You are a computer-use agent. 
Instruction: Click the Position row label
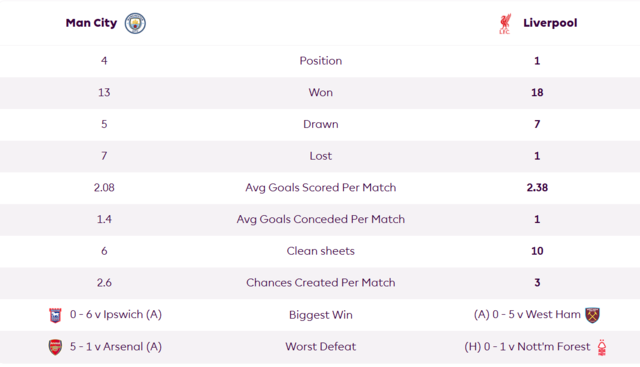coord(321,61)
